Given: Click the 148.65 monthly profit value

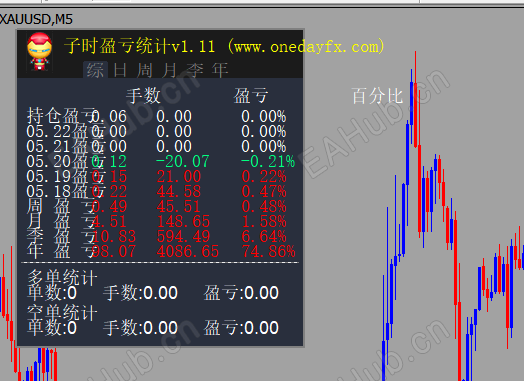Looking at the screenshot, I should (183, 222).
